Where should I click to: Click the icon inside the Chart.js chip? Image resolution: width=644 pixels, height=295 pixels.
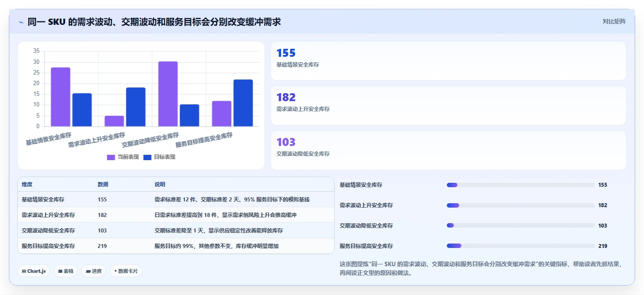pos(24,271)
